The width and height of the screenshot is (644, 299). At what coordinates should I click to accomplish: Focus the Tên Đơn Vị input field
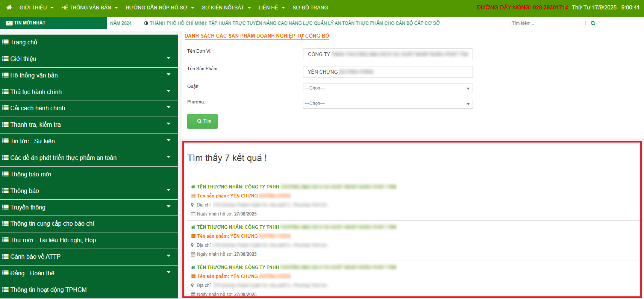tap(388, 54)
